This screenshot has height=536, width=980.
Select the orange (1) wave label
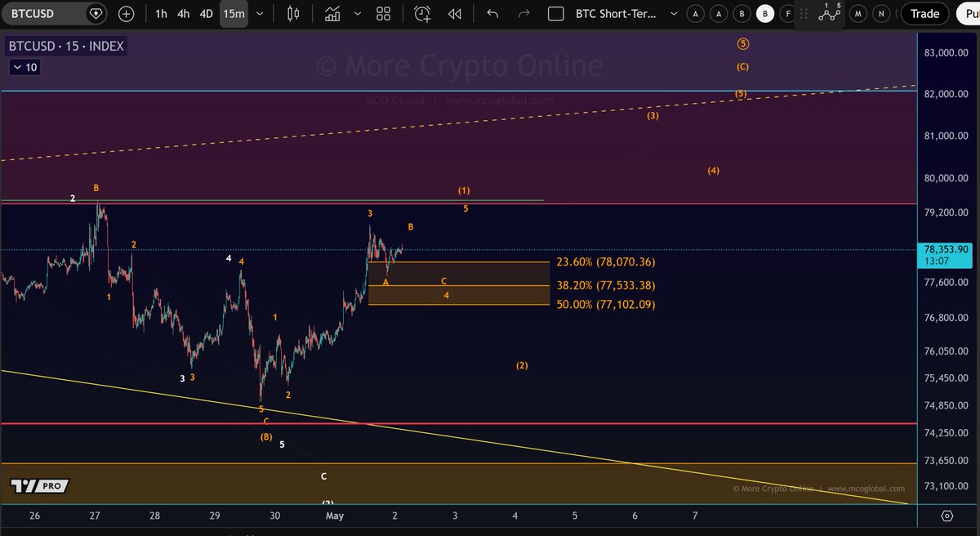464,190
